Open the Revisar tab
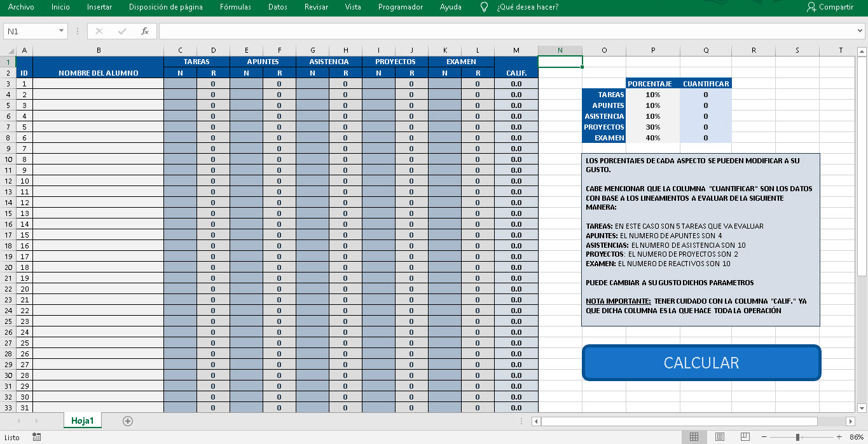 click(317, 7)
